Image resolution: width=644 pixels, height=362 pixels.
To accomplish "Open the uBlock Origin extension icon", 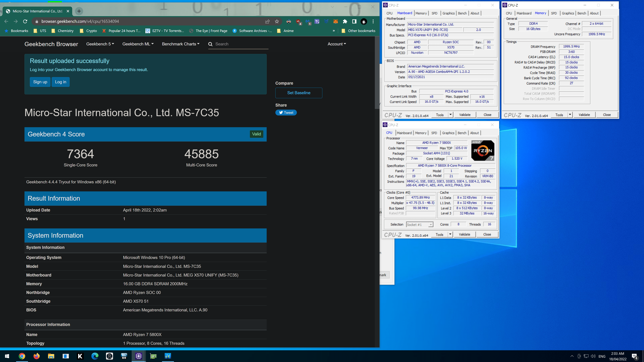I will pos(298,22).
